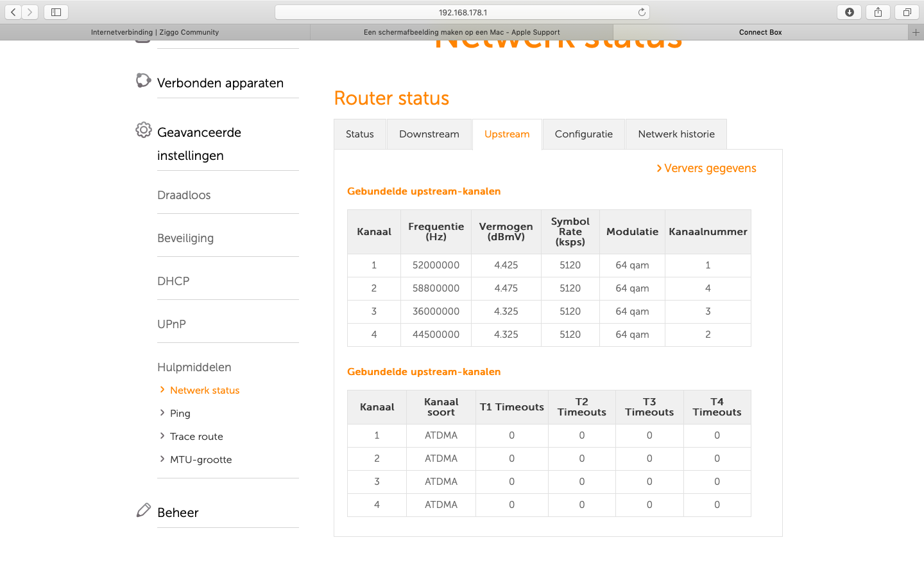Click the Share icon in toolbar
Image resolution: width=924 pixels, height=578 pixels.
[878, 12]
